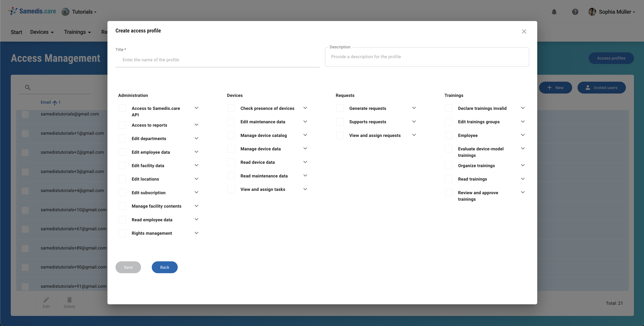The width and height of the screenshot is (644, 326).
Task: Open the Access profiles page
Action: (611, 58)
